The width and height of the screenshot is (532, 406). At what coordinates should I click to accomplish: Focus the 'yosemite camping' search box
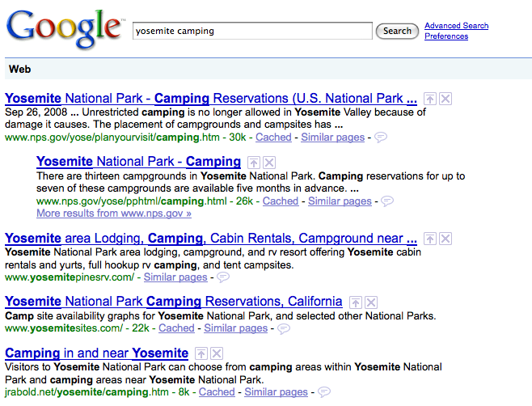pos(252,31)
